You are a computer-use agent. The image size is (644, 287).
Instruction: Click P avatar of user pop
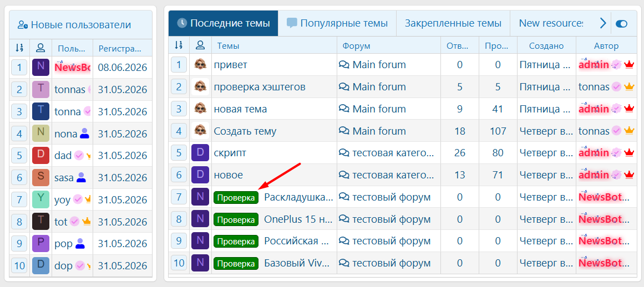coord(40,244)
